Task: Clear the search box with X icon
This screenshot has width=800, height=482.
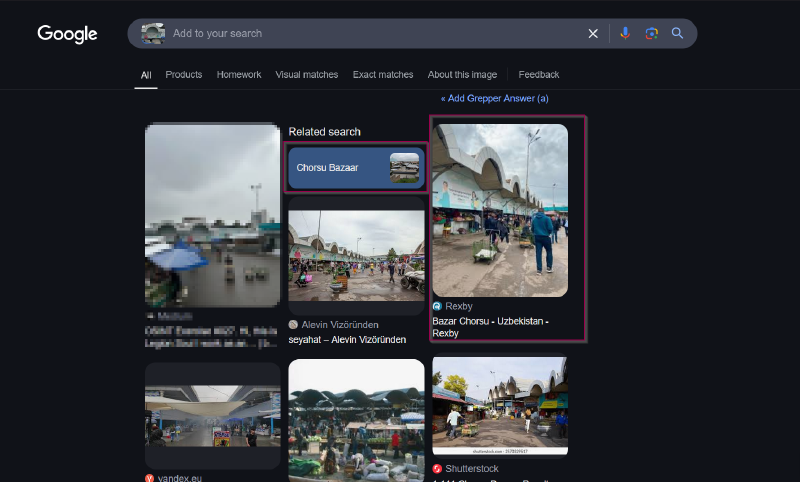Action: [593, 34]
